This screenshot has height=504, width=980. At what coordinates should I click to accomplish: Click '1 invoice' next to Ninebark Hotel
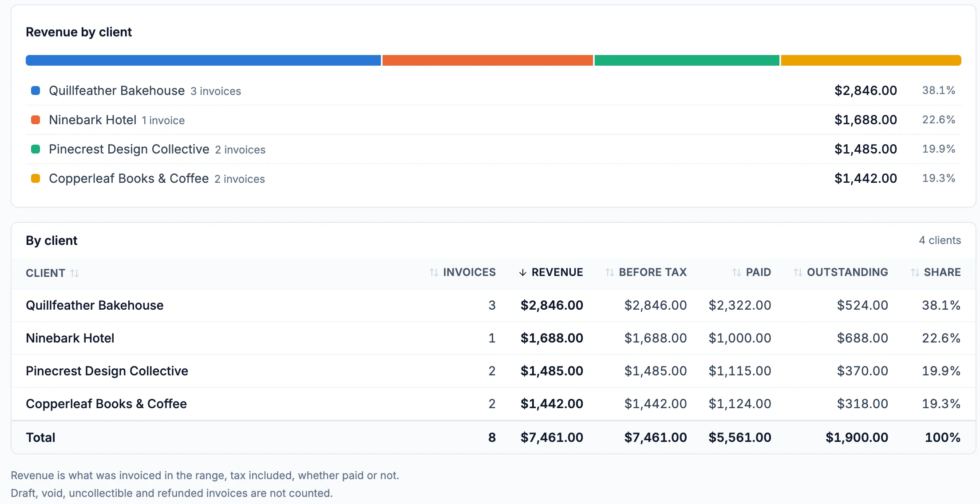click(163, 121)
